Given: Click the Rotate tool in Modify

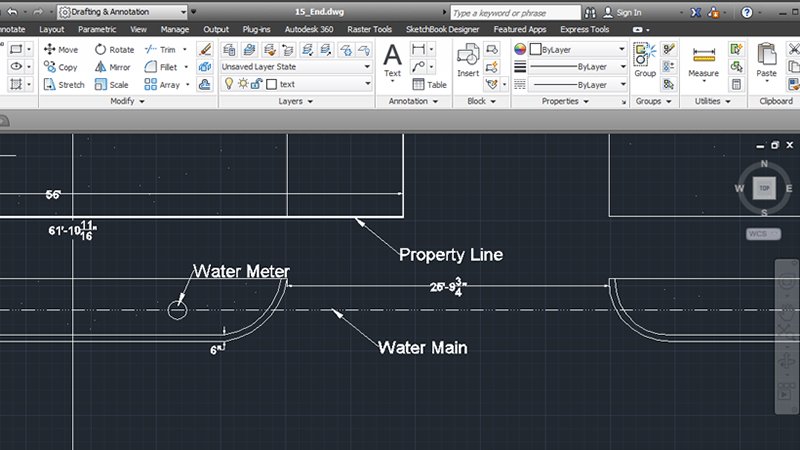Looking at the screenshot, I should [114, 49].
